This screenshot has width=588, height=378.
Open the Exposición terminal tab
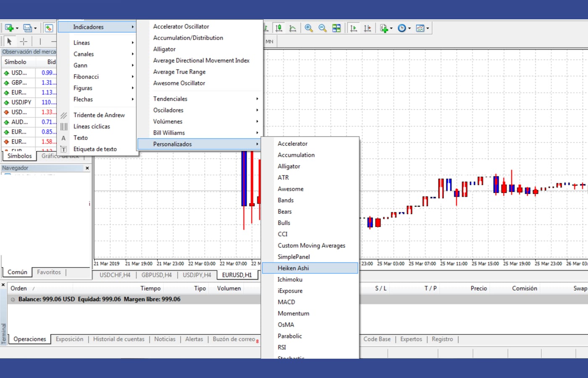point(69,339)
